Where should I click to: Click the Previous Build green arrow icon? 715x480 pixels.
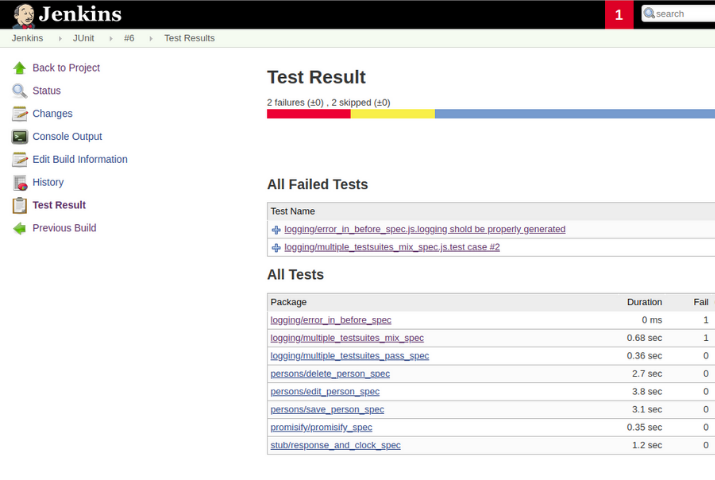19,228
